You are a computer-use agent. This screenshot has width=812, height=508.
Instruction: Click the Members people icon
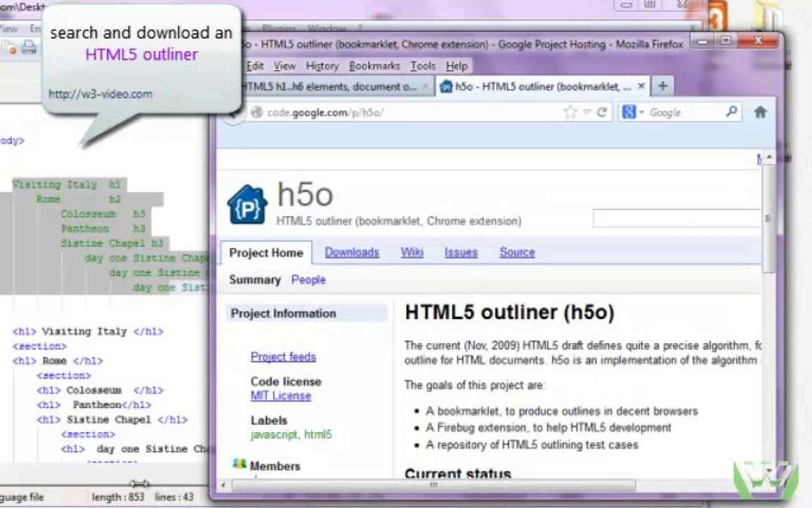click(239, 464)
